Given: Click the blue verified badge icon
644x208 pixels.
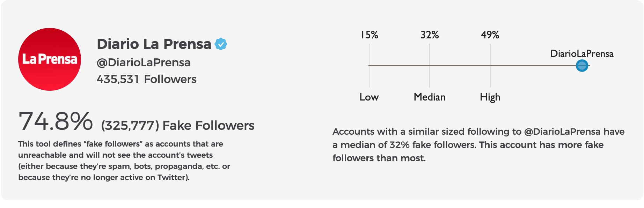Looking at the screenshot, I should coord(221,44).
